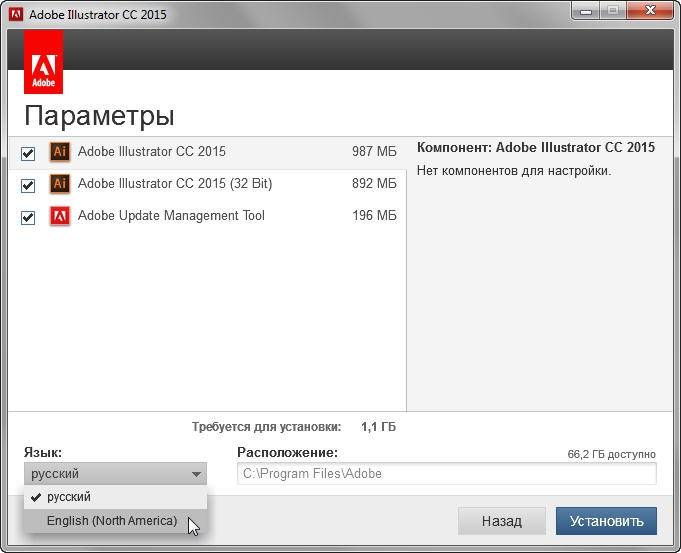
Task: Select русский in the language list
Action: pos(116,497)
